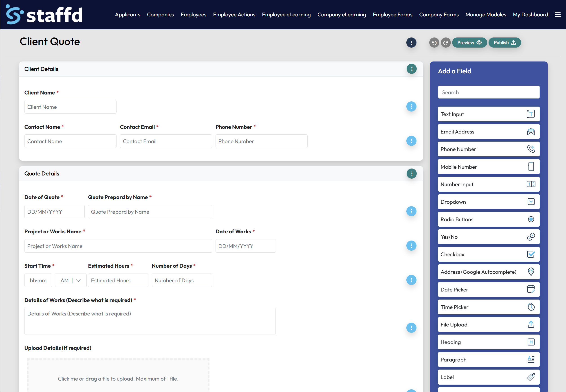Screen dimensions: 566x392
Task: Open options for Date of Quote row
Action: pos(411,211)
